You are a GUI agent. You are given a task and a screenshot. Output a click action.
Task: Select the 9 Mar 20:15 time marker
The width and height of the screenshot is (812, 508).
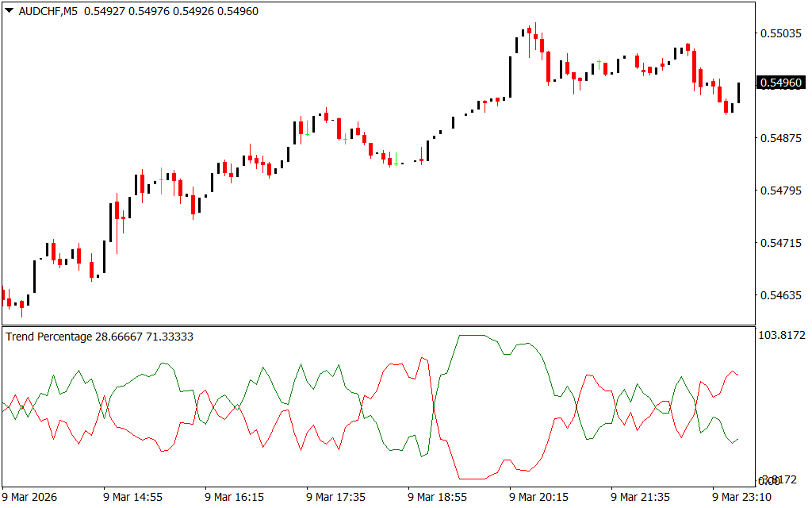click(538, 497)
